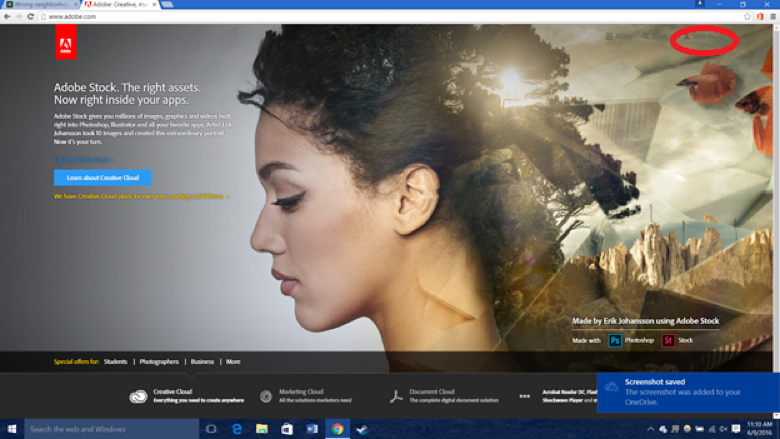The height and width of the screenshot is (439, 780).
Task: Click Marketing Cloud text in footer
Action: coord(301,392)
